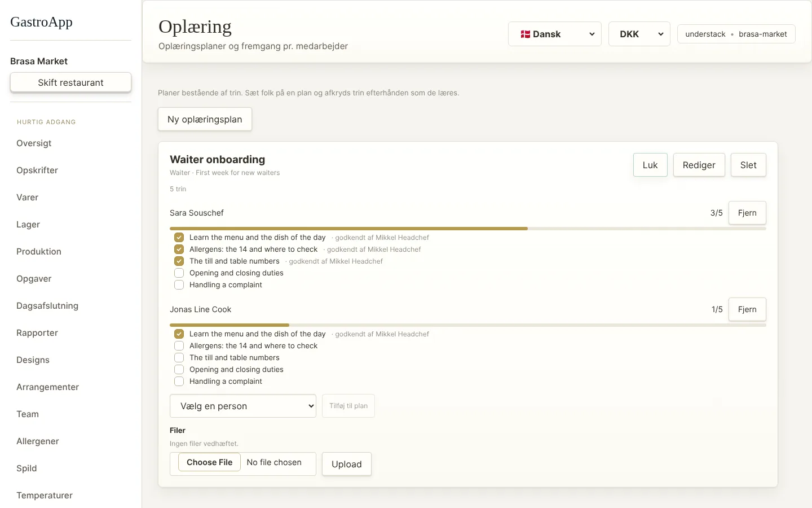Open Oversigt in the sidebar
Screen dimensions: 812x508
click(34, 143)
